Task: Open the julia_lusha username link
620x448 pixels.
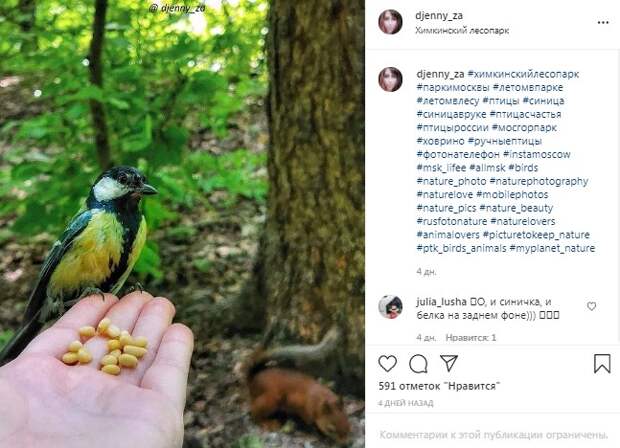Action: (441, 302)
